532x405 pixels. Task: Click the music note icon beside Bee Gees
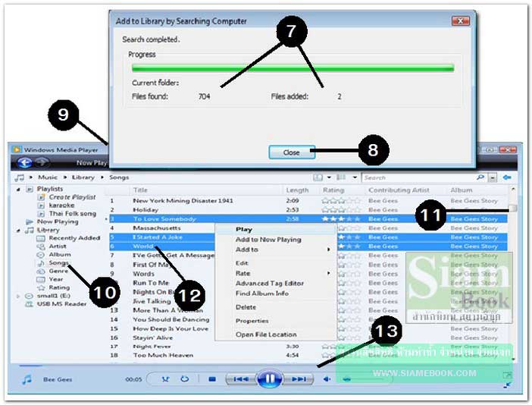click(27, 379)
